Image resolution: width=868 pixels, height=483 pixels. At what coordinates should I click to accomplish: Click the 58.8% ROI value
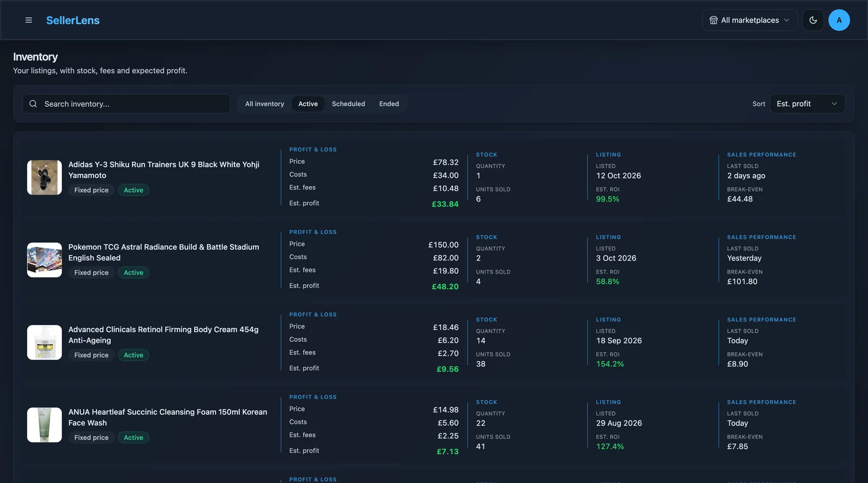click(608, 282)
